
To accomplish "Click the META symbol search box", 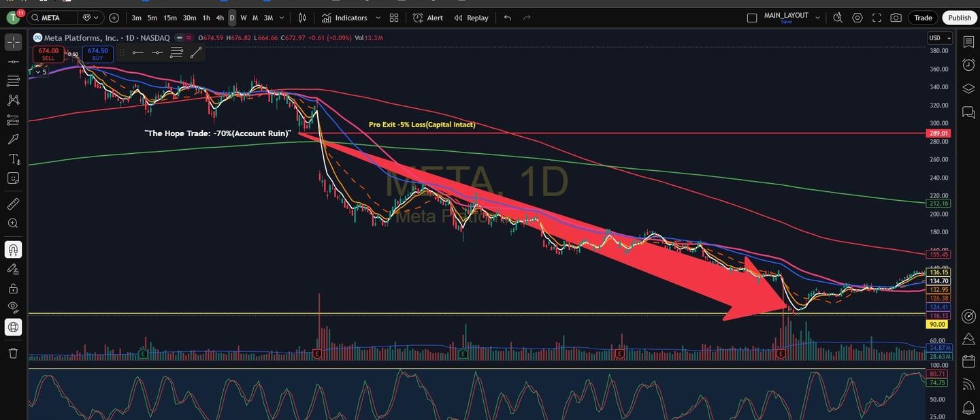I will [x=53, y=18].
